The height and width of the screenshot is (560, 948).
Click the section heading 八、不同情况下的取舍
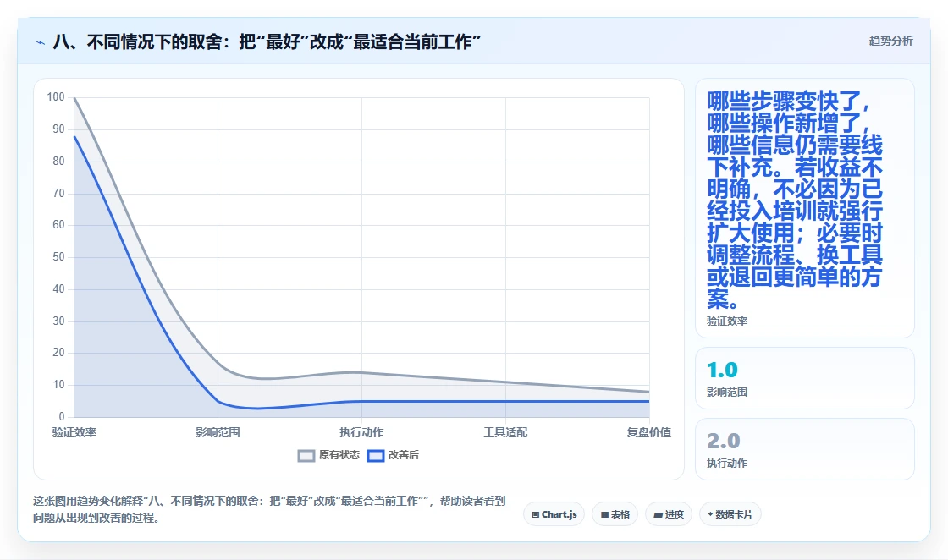click(267, 42)
